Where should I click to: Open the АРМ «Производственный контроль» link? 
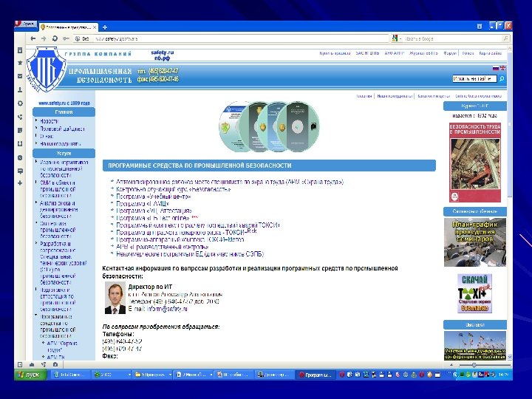click(x=162, y=247)
